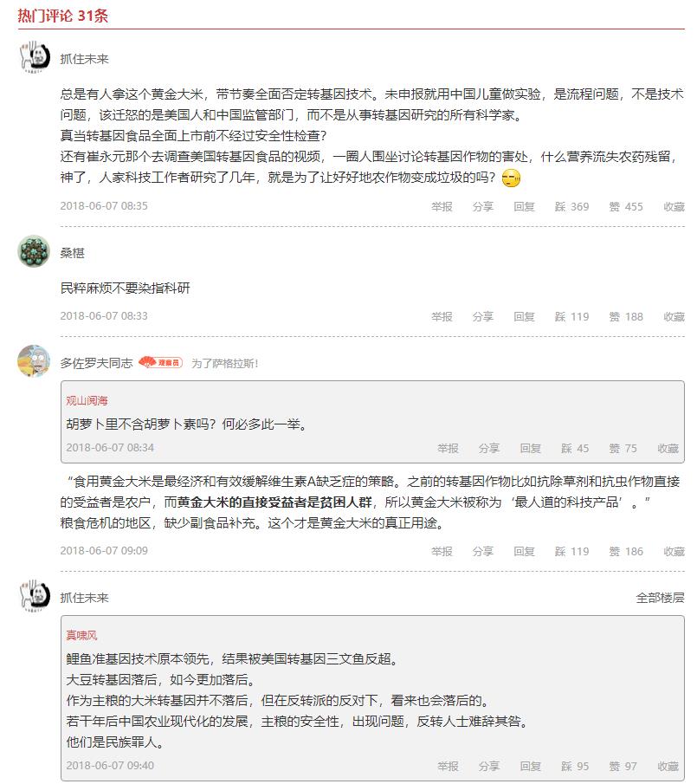Image resolution: width=697 pixels, height=784 pixels.
Task: Downvote 桑椹's comment with 踩 119
Action: click(x=571, y=316)
